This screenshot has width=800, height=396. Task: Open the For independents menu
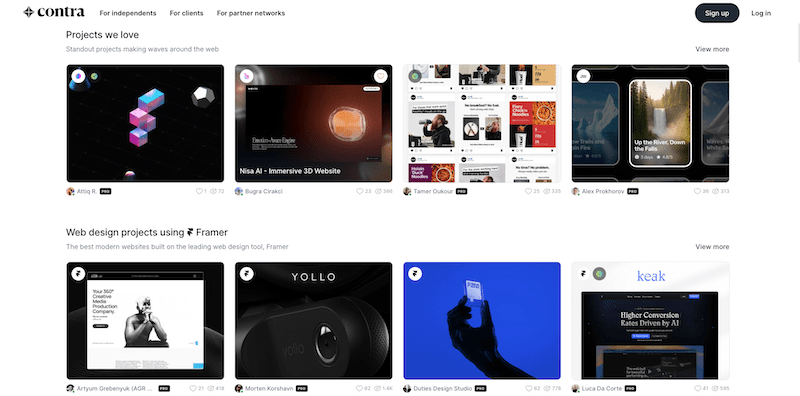128,13
